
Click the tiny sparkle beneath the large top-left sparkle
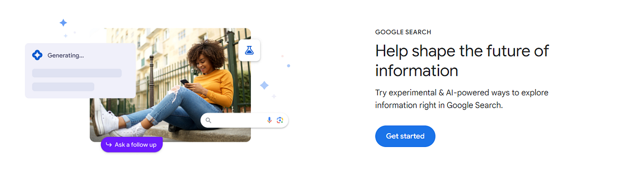[65, 36]
